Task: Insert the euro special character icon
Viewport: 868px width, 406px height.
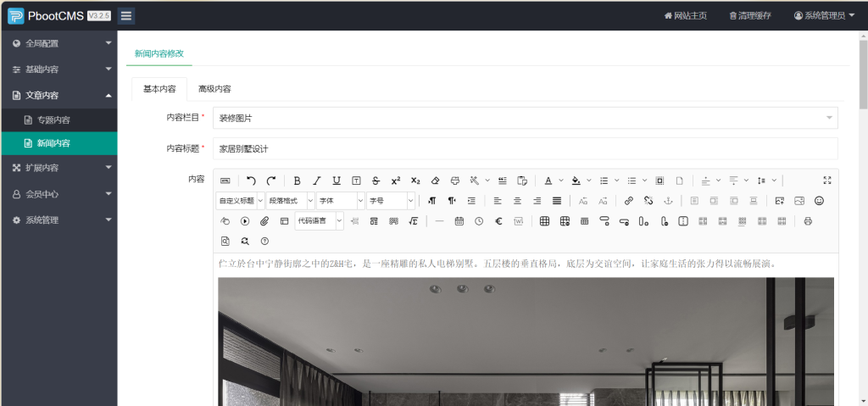Action: click(498, 221)
